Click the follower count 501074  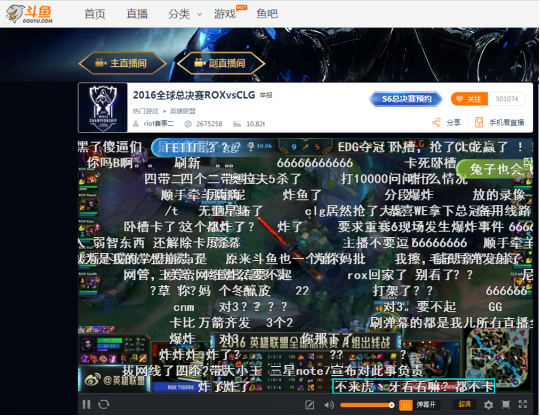(x=507, y=99)
